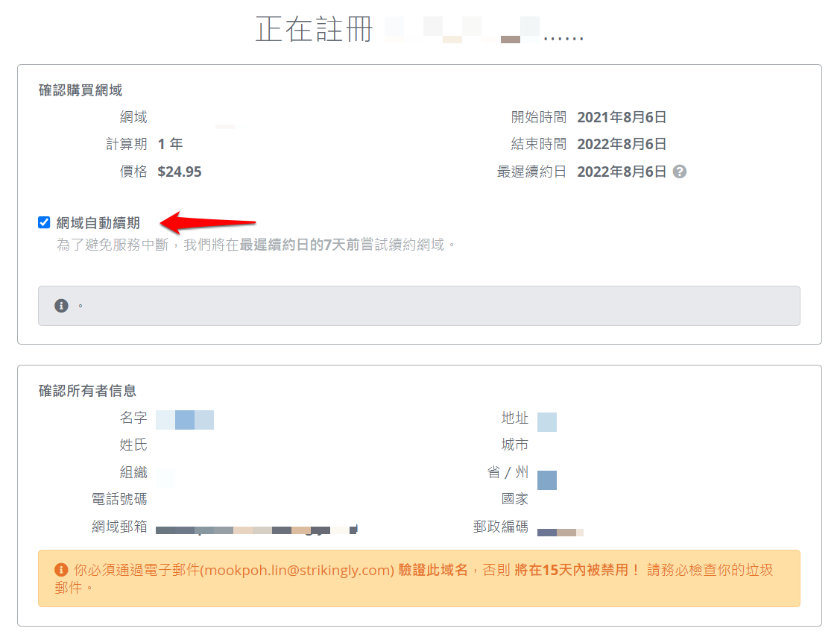Click the auto-renew description about 7天前
The image size is (840, 640).
click(x=256, y=245)
